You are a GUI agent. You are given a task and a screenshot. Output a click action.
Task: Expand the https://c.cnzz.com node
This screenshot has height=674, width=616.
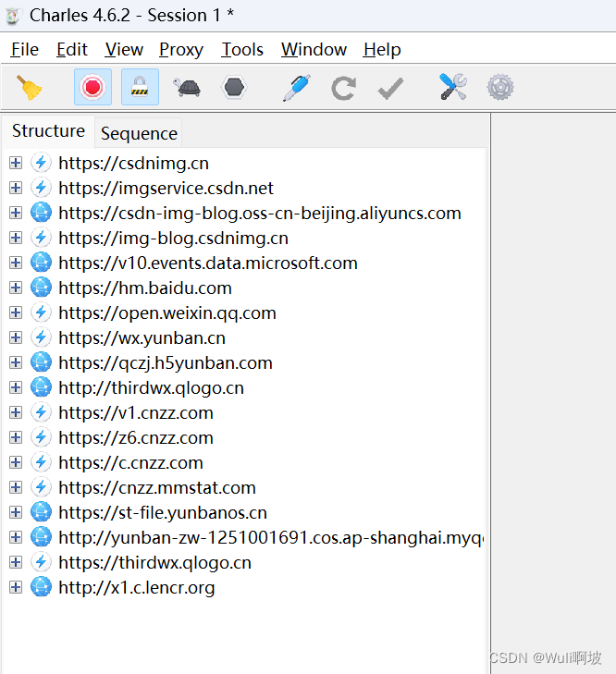pyautogui.click(x=16, y=462)
